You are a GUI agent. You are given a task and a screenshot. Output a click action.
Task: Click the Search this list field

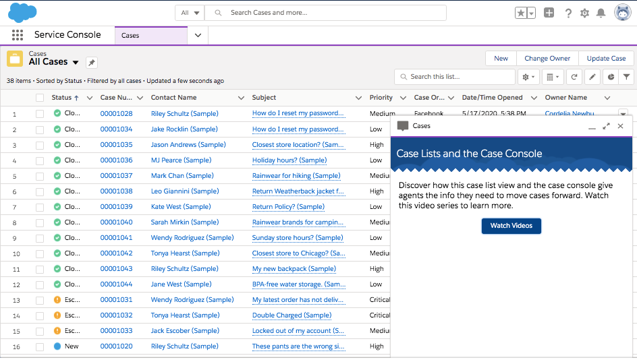point(455,77)
